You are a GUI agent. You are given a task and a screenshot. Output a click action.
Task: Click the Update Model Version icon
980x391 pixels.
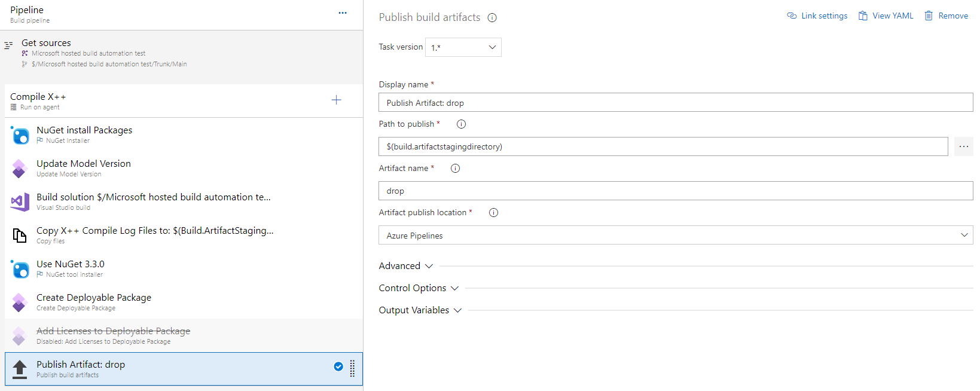click(20, 169)
